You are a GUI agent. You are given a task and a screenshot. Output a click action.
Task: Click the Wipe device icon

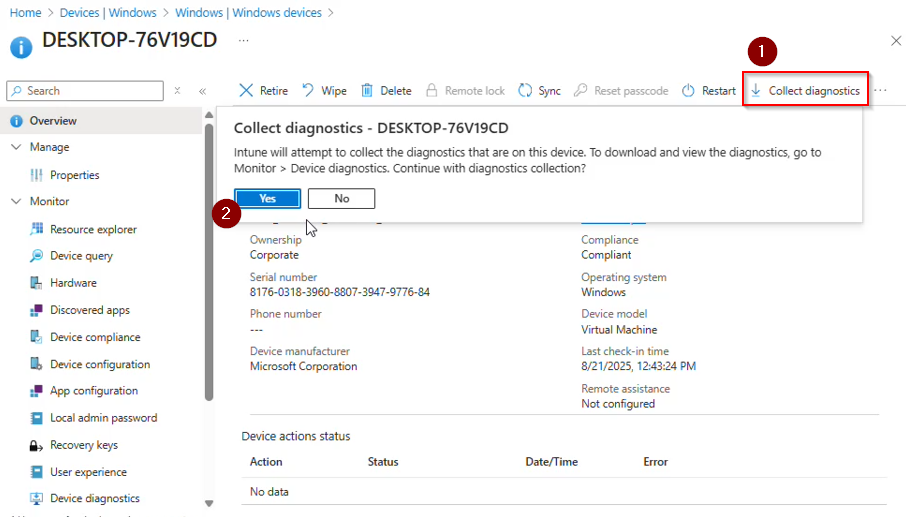308,91
